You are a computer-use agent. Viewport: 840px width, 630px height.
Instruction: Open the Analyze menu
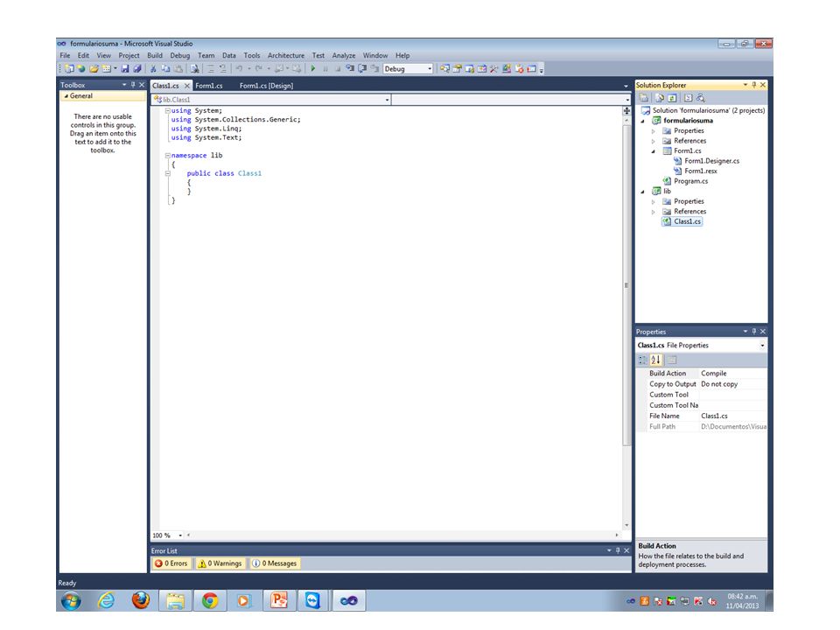pos(344,55)
